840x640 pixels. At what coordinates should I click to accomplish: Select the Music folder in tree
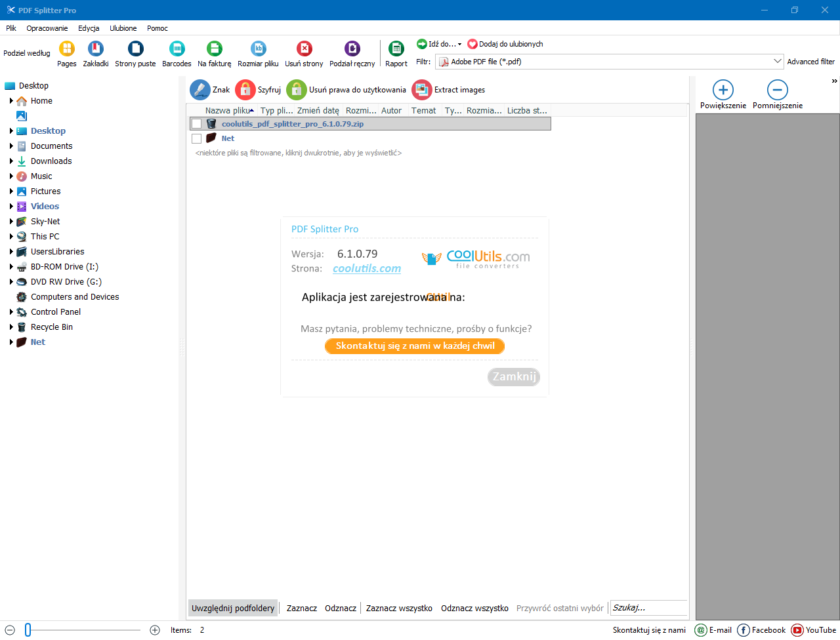41,176
